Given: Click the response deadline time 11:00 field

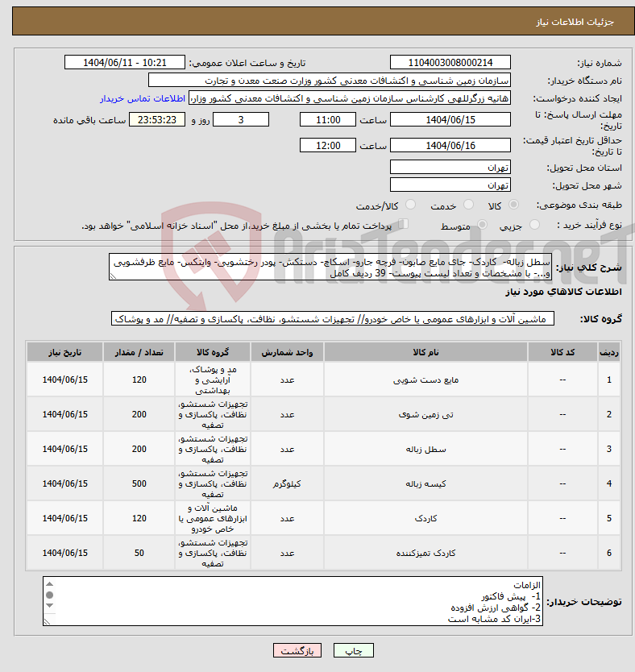Looking at the screenshot, I should pos(328,119).
